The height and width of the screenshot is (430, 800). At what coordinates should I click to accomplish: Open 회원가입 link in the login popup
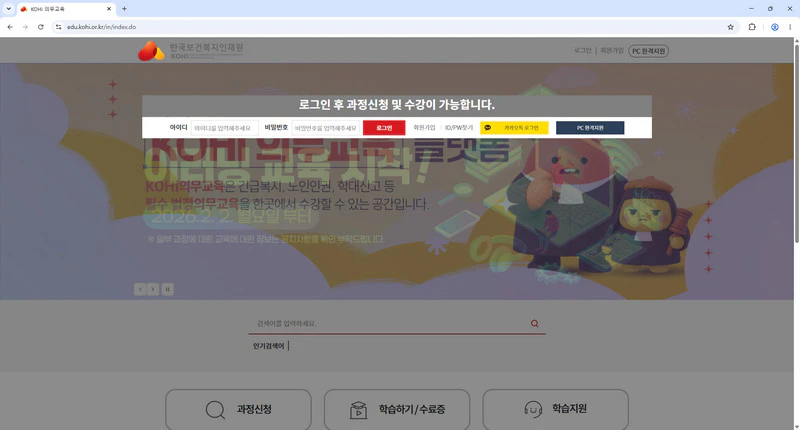point(424,128)
